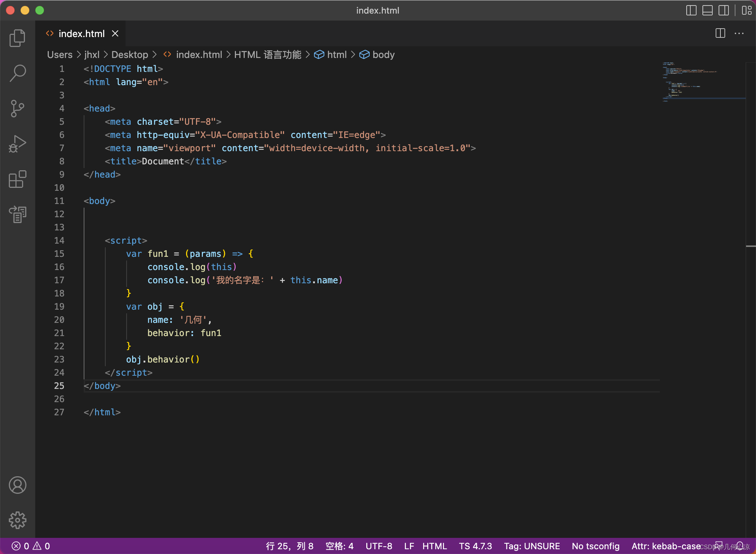Image resolution: width=756 pixels, height=554 pixels.
Task: Click the X-UA-Compatible meta tag line
Action: point(245,135)
